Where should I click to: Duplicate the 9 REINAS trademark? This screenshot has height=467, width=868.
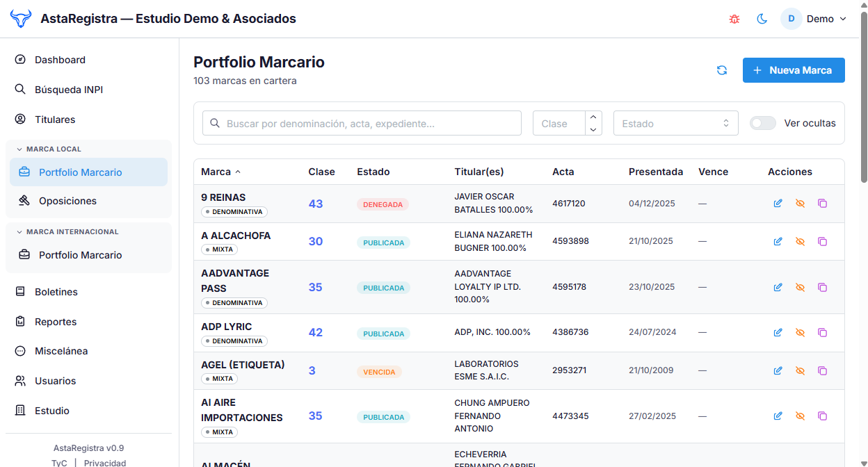822,204
